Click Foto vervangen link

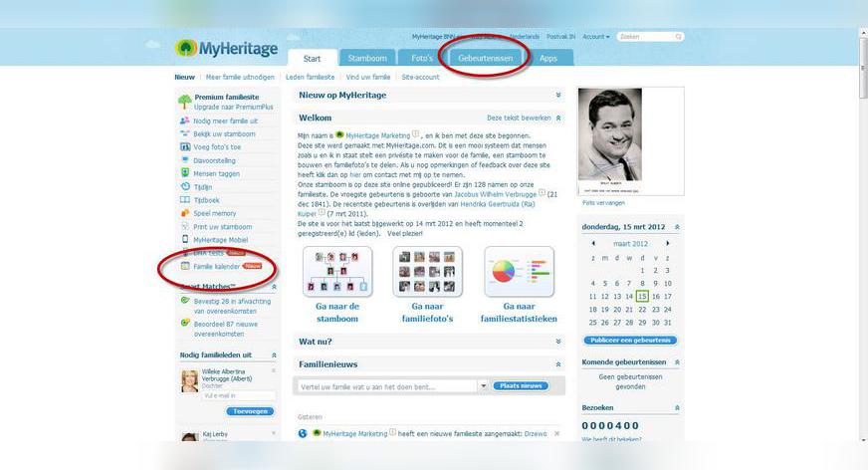[603, 203]
